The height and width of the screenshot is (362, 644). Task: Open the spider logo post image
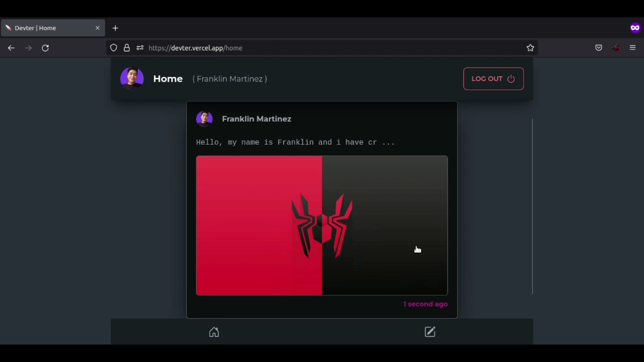pyautogui.click(x=322, y=225)
